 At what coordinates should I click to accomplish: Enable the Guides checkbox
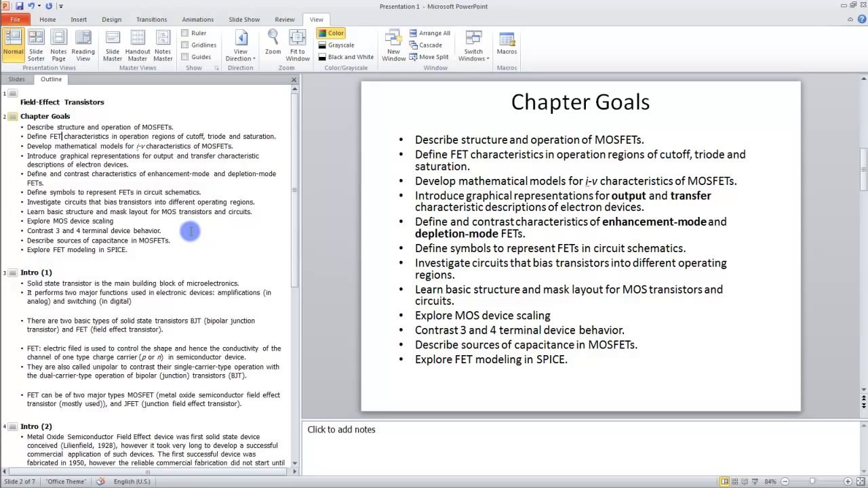[x=184, y=57]
